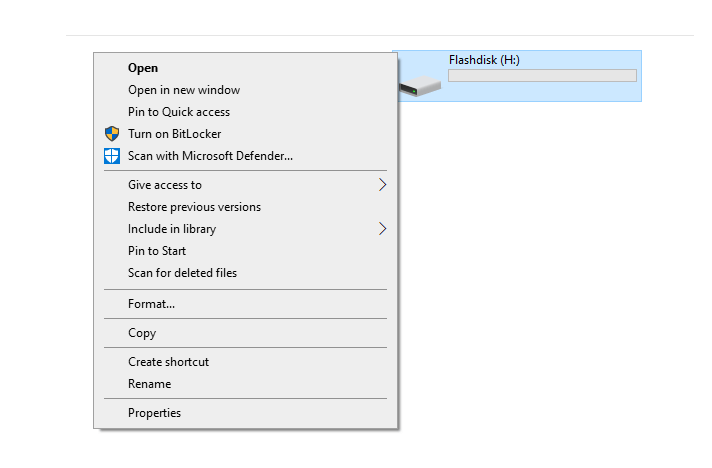This screenshot has width=712, height=468.
Task: Select Create shortcut
Action: click(x=245, y=362)
